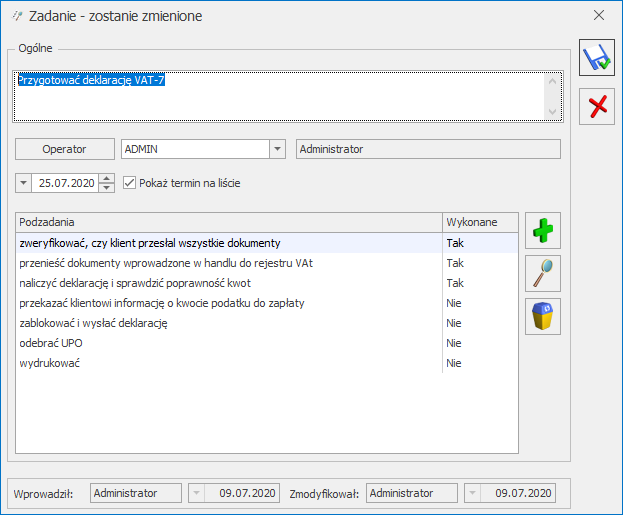623x515 pixels.
Task: Click the 25.07.2020 date field
Action: pyautogui.click(x=65, y=183)
